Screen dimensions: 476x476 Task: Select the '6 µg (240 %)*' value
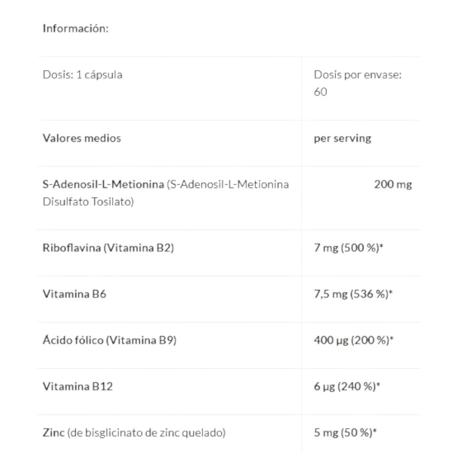click(x=347, y=387)
